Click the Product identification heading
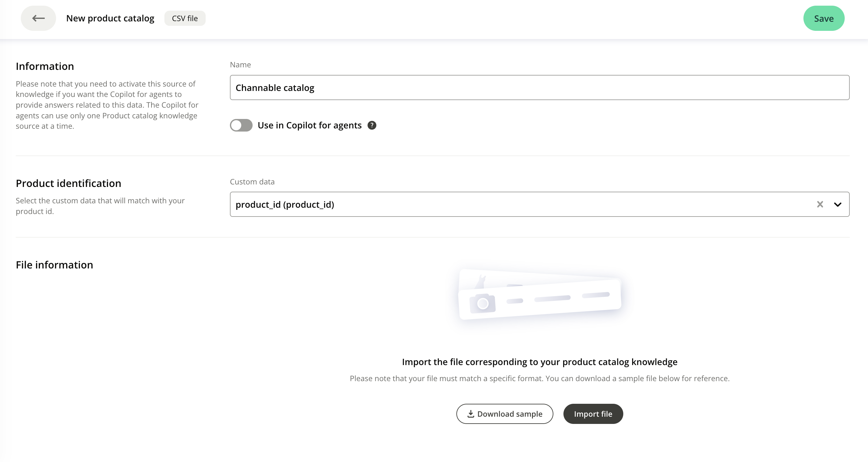This screenshot has height=462, width=868. pos(68,183)
